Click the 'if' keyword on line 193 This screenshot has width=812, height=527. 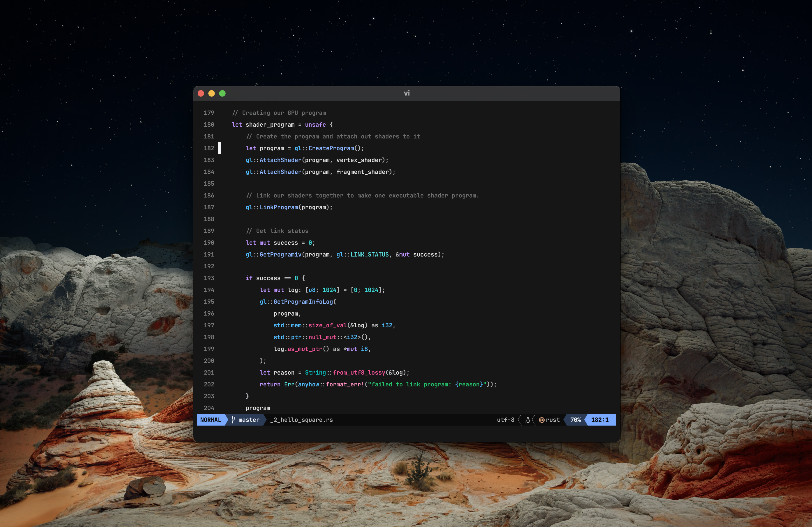pos(249,278)
